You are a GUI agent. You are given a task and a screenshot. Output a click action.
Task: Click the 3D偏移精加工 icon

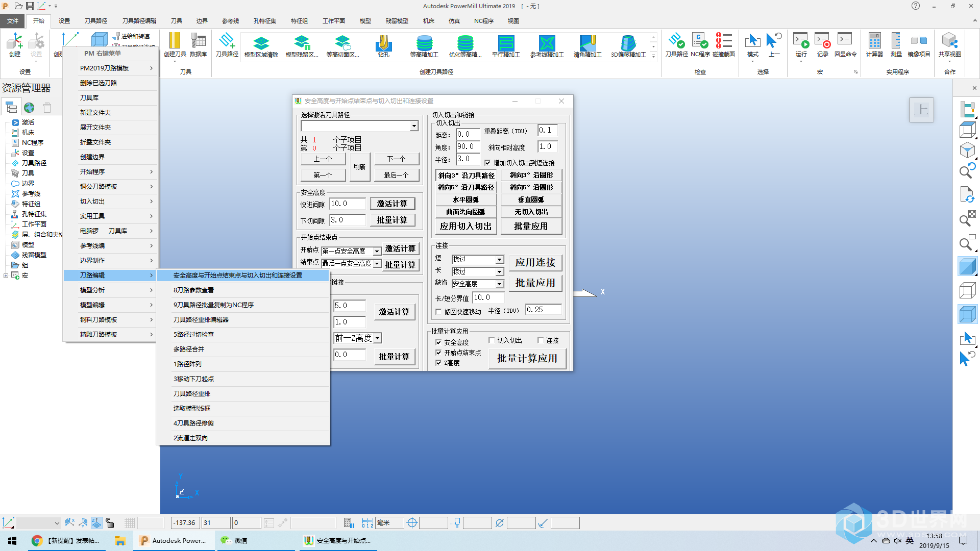628,46
